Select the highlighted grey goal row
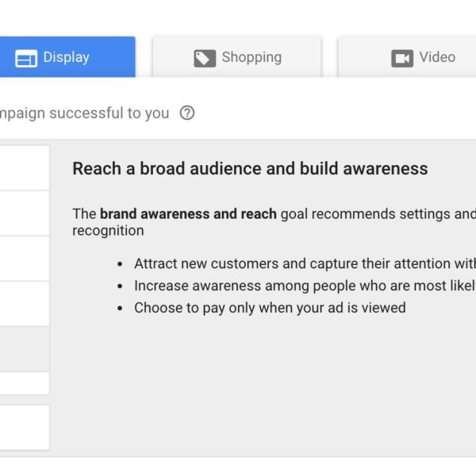This screenshot has height=476, width=476. point(24,348)
